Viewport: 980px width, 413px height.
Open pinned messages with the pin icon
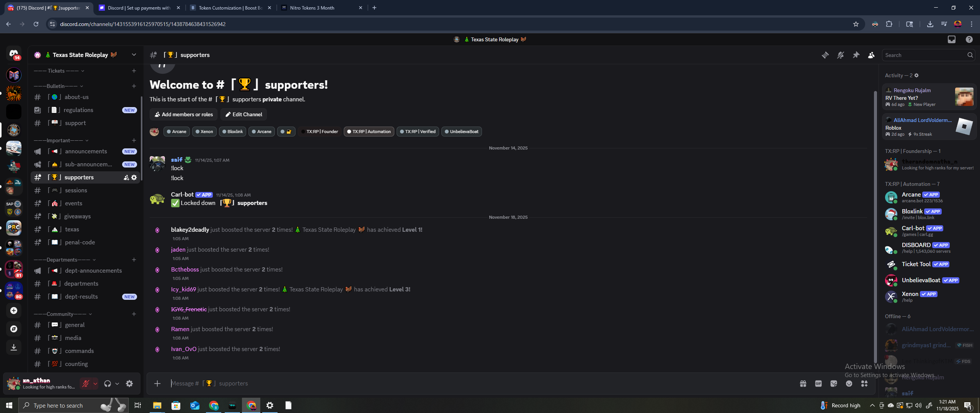click(x=856, y=55)
